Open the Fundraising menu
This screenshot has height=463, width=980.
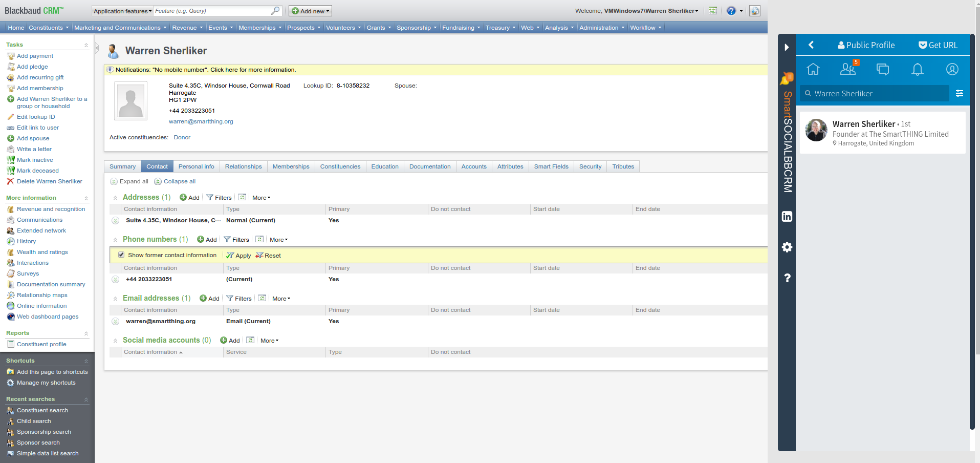coord(461,28)
